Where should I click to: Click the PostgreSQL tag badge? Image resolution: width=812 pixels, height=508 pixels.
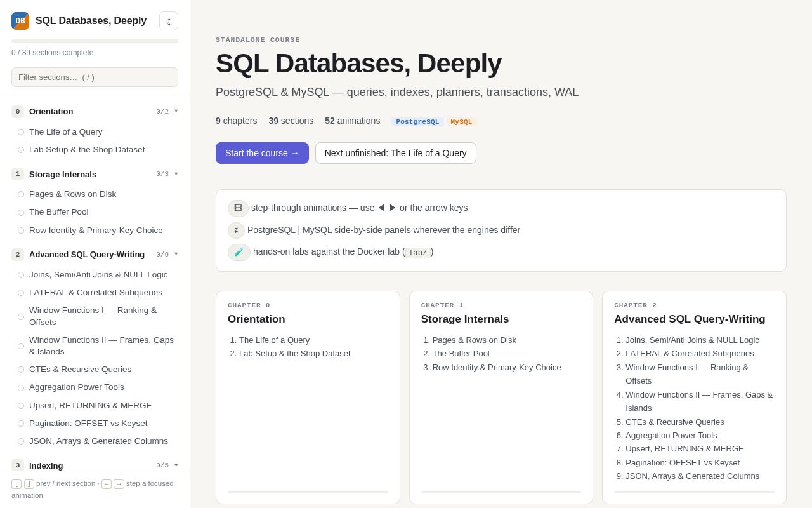click(x=417, y=122)
